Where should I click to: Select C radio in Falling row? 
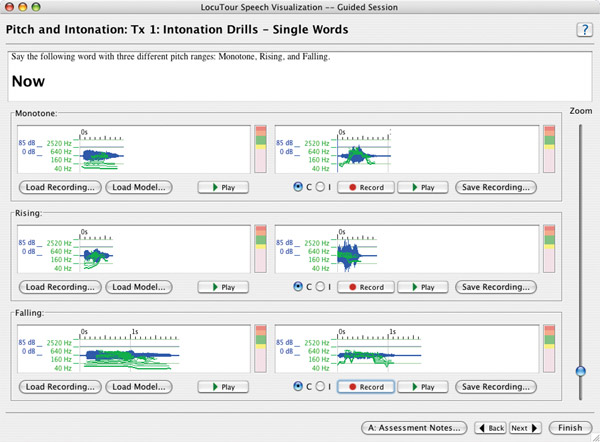tap(298, 386)
